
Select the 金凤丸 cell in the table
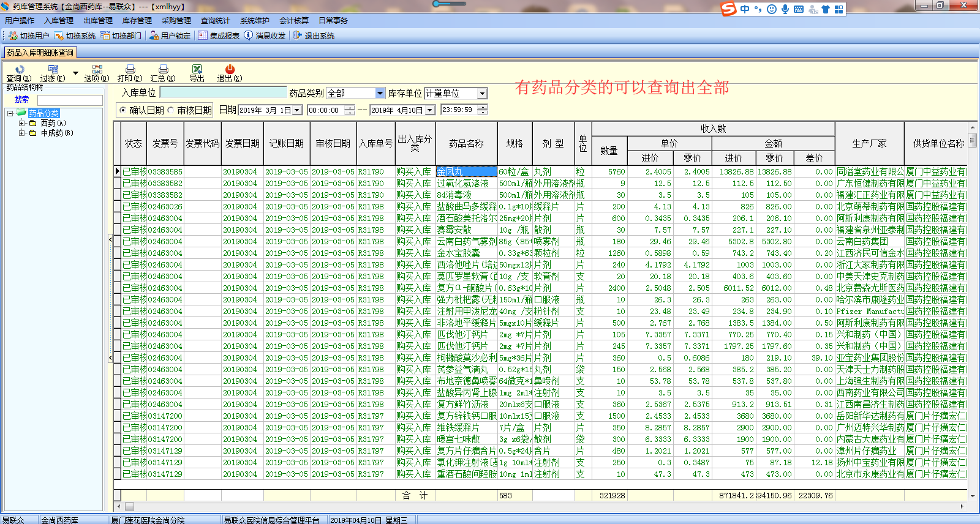coord(466,172)
